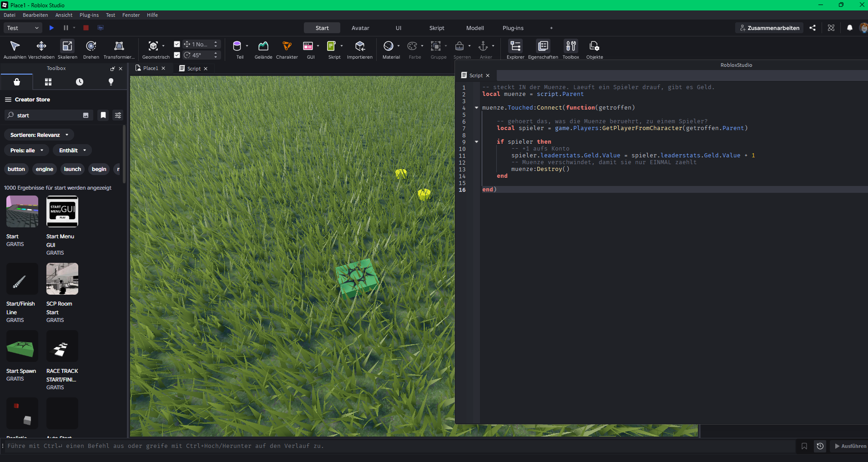Show the Eigenschaften properties panel
Viewport: 868px width, 462px height.
(x=543, y=49)
